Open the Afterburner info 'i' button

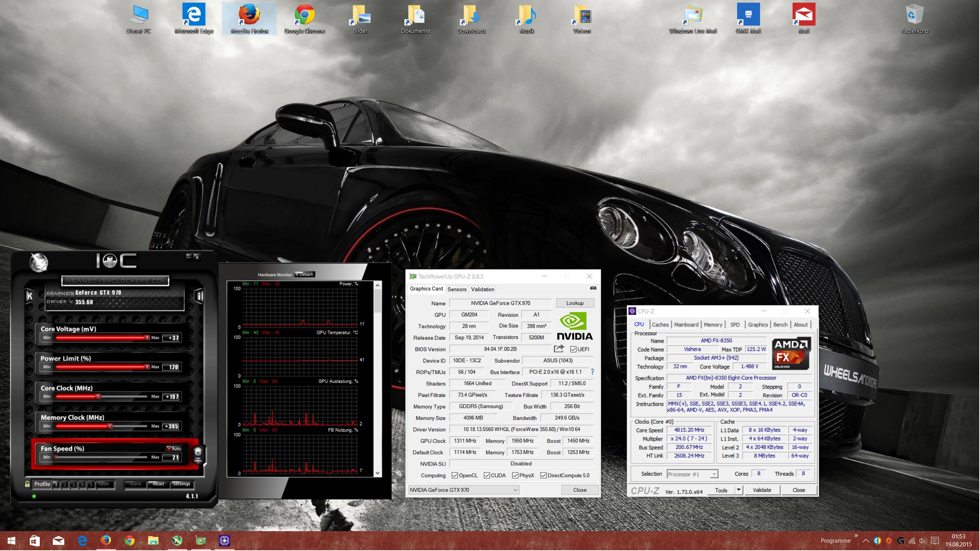199,296
